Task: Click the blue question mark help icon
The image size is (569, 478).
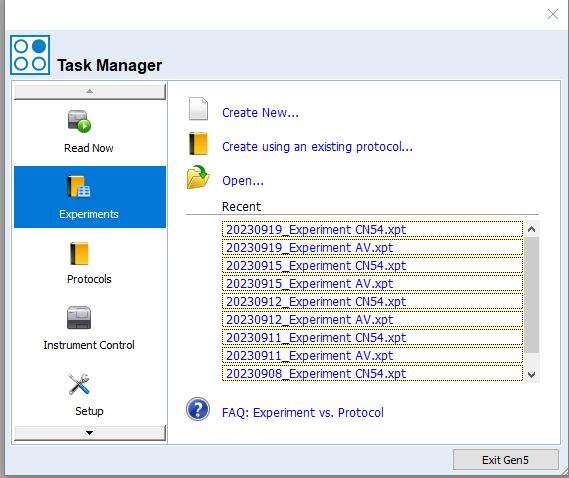Action: coord(198,409)
